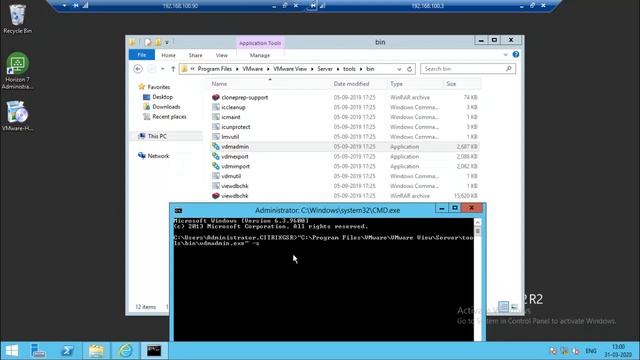Select the iccleanup file
This screenshot has height=360, width=640.
(233, 107)
